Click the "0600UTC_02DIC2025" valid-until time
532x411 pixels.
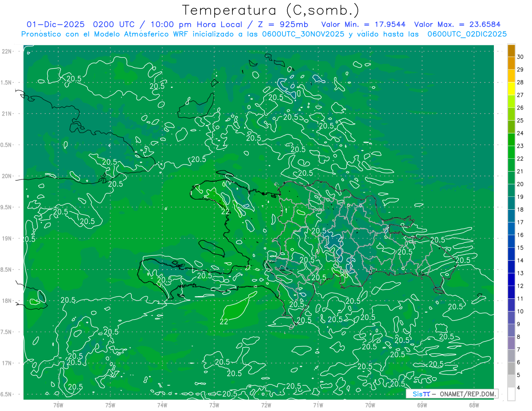click(x=467, y=34)
